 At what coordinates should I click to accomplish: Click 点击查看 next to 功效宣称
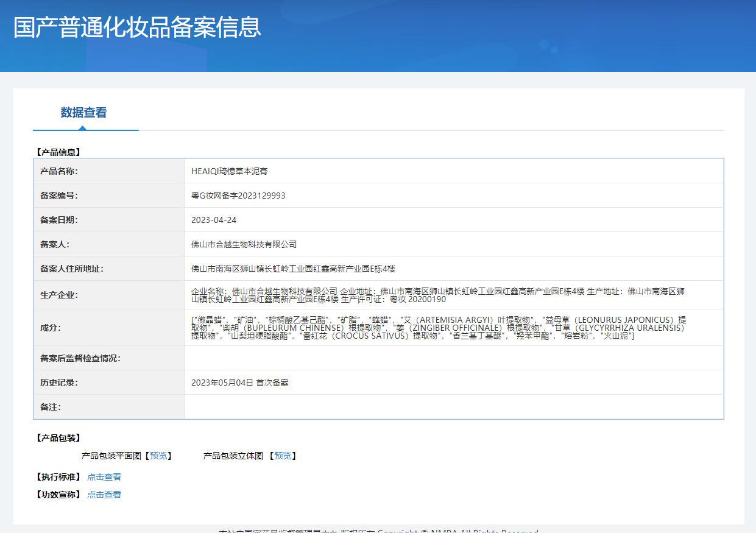tap(104, 495)
